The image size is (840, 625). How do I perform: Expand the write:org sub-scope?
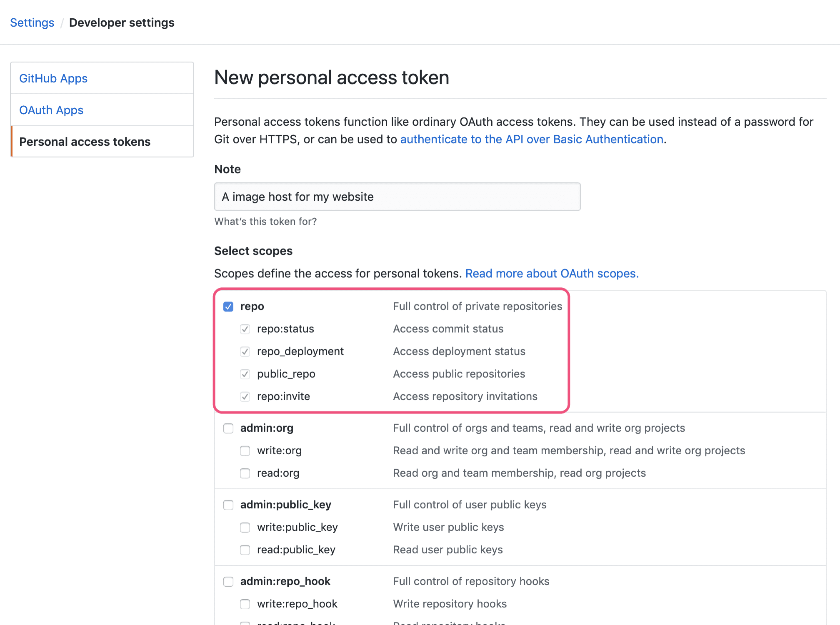click(x=246, y=451)
